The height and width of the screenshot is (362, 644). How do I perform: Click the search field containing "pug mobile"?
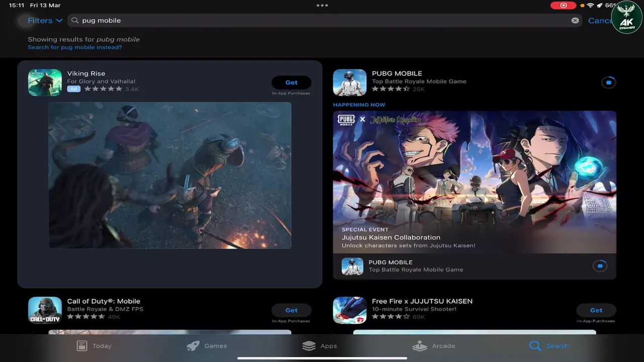click(325, 21)
